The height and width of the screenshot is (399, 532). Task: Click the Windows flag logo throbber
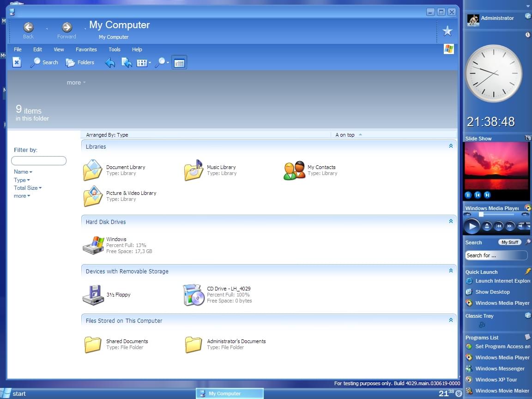448,49
